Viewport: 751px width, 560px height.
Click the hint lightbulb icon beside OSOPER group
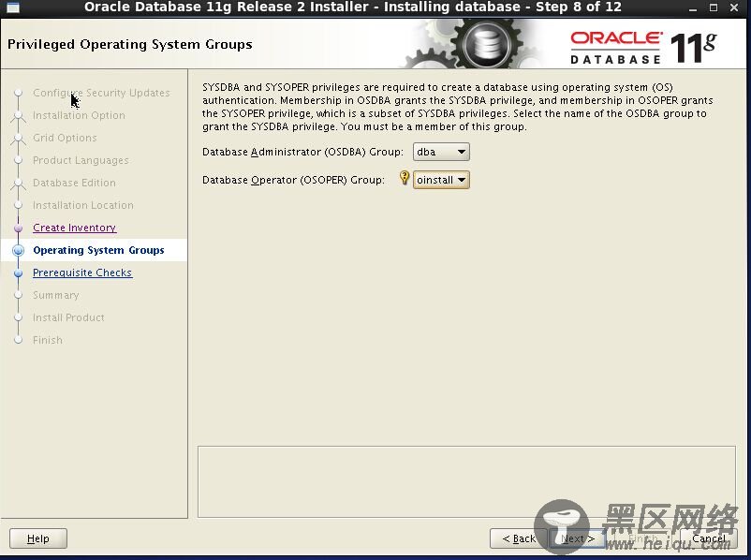pos(405,178)
